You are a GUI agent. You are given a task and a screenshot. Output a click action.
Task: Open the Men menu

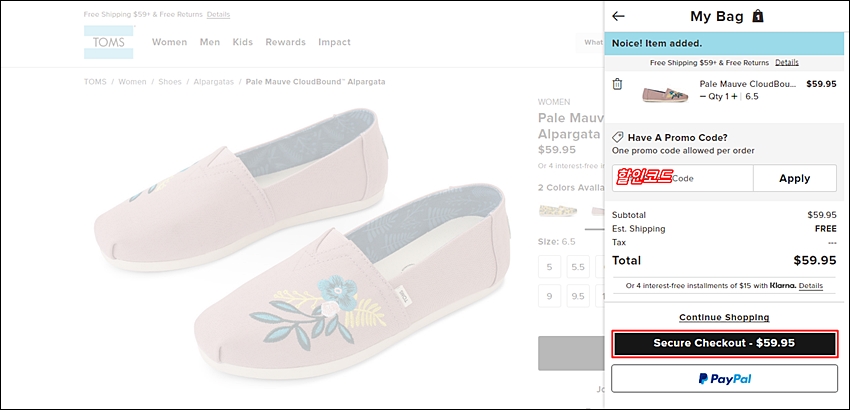[x=210, y=42]
